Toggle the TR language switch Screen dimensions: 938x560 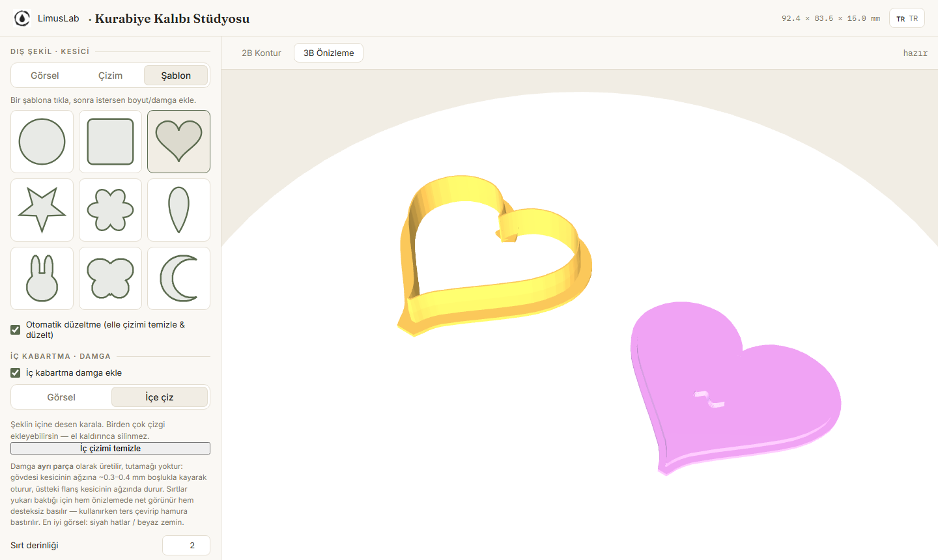(x=907, y=18)
